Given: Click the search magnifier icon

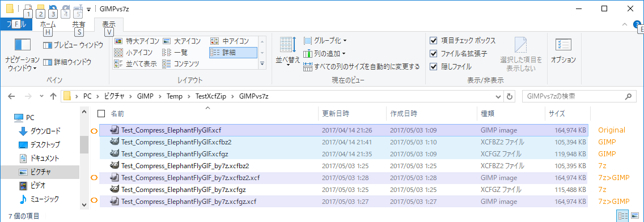Looking at the screenshot, I should [628, 97].
